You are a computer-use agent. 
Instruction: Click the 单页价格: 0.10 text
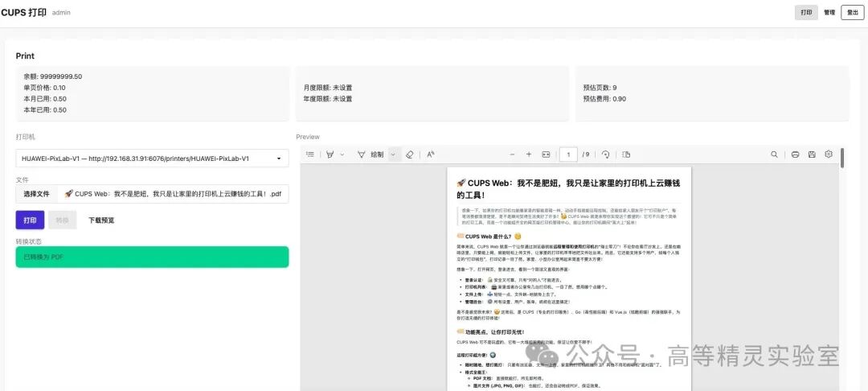pyautogui.click(x=44, y=88)
